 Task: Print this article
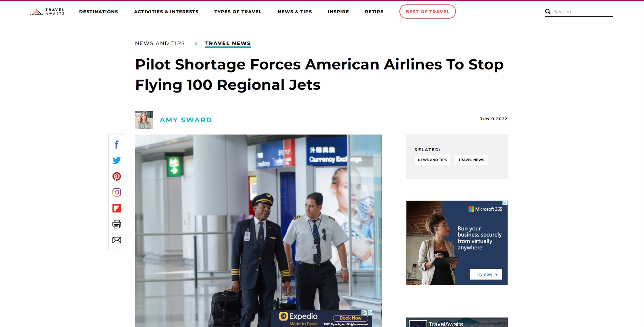point(117,224)
